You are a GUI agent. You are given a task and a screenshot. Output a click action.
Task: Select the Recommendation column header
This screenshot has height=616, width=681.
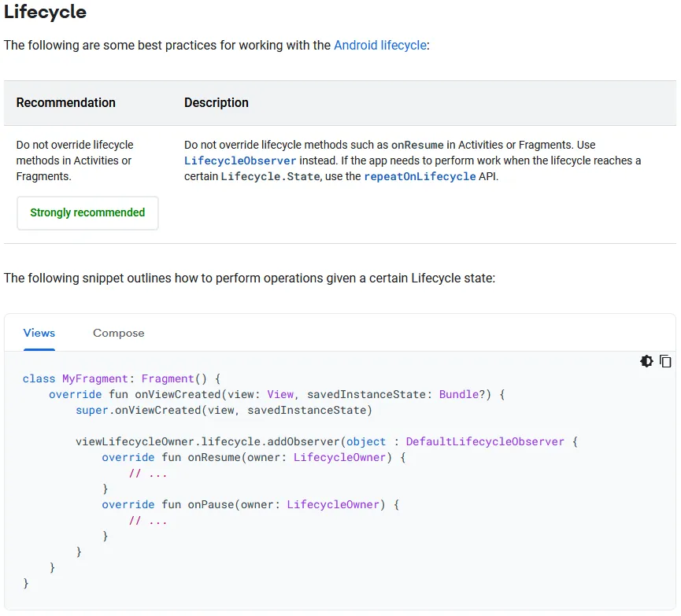point(66,102)
